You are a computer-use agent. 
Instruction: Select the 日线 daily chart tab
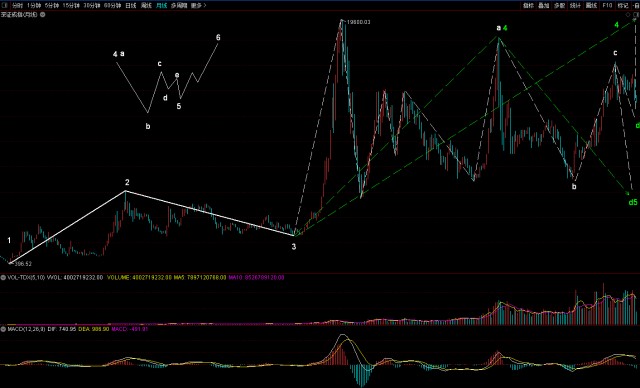[131, 5]
